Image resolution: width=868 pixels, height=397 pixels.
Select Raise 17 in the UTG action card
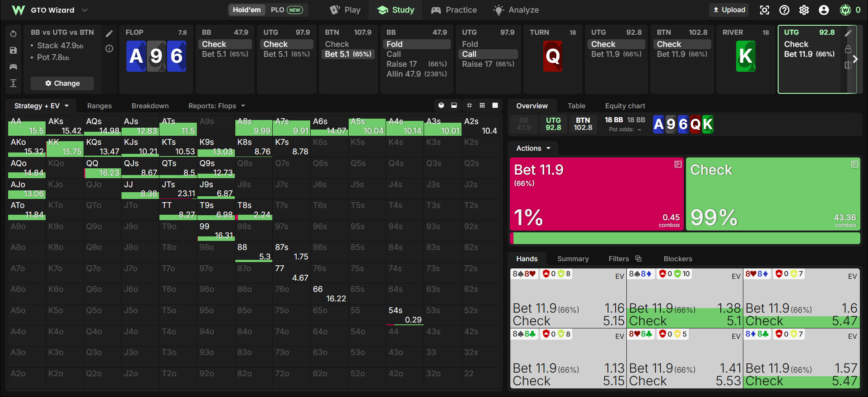[x=488, y=64]
